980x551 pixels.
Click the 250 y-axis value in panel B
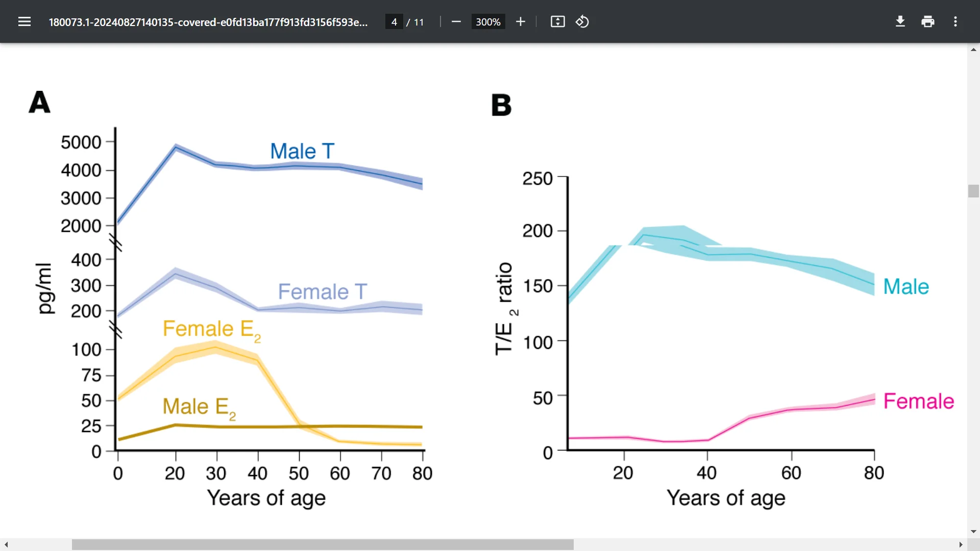[537, 179]
